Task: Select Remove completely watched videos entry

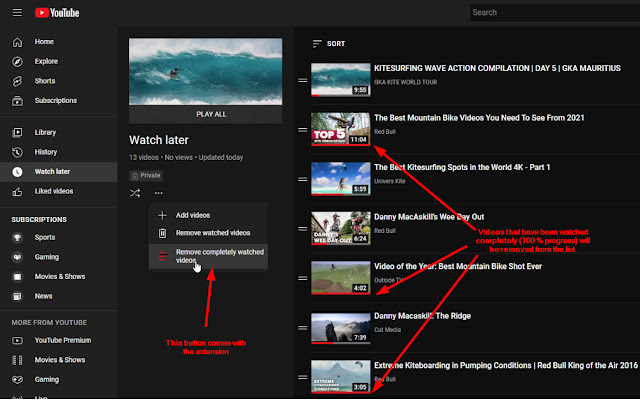Action: (208, 256)
